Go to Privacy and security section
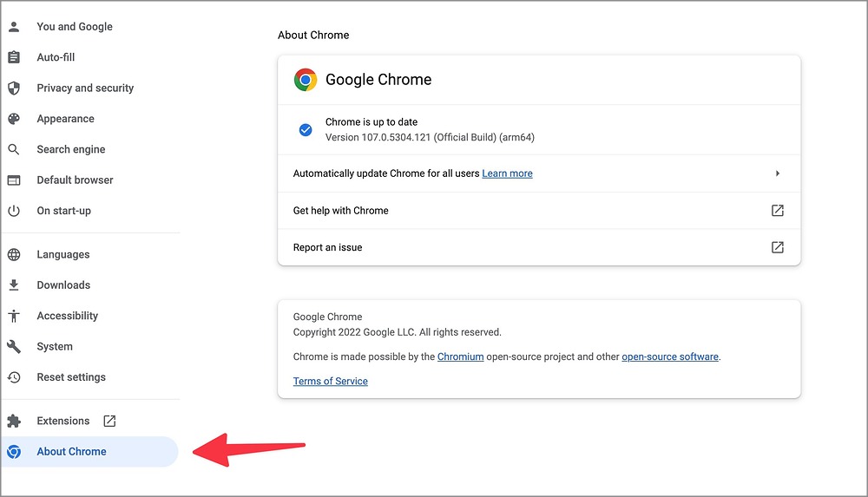 click(85, 88)
